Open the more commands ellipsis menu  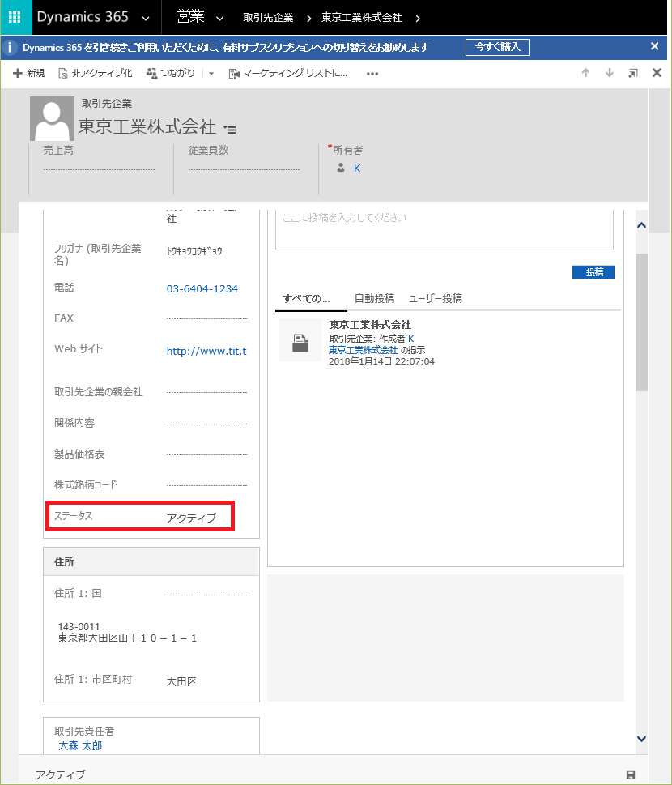tap(372, 74)
